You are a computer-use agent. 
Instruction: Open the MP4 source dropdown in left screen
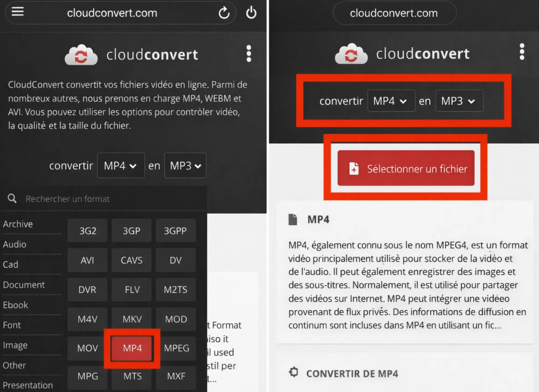point(121,166)
